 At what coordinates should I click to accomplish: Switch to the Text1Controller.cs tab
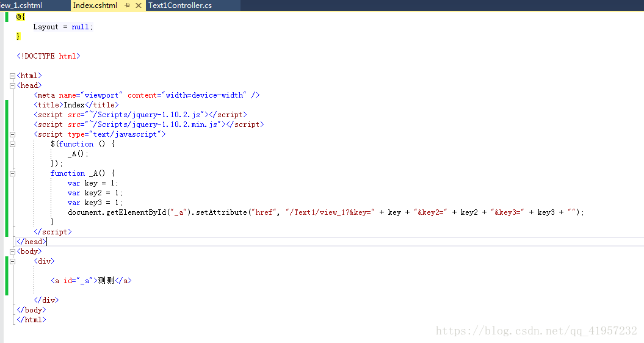180,5
